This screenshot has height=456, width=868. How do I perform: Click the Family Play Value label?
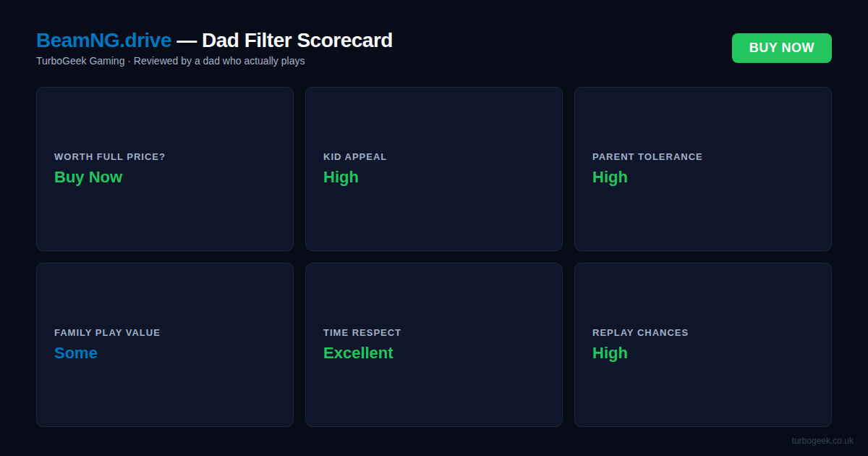[x=107, y=333]
